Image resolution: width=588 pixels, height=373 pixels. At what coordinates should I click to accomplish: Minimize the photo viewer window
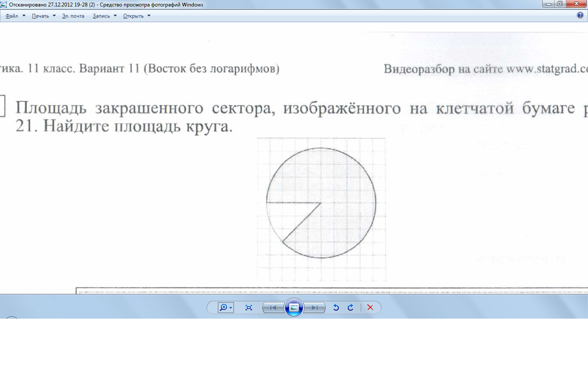click(x=548, y=4)
